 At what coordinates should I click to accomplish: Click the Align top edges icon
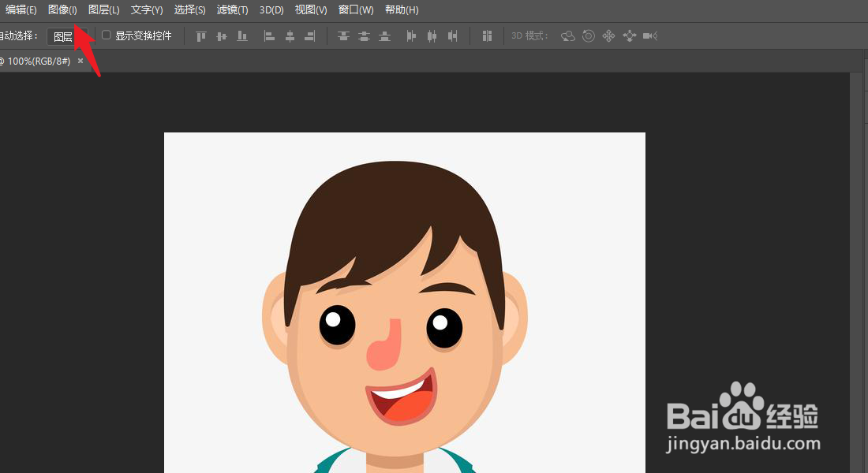(201, 36)
